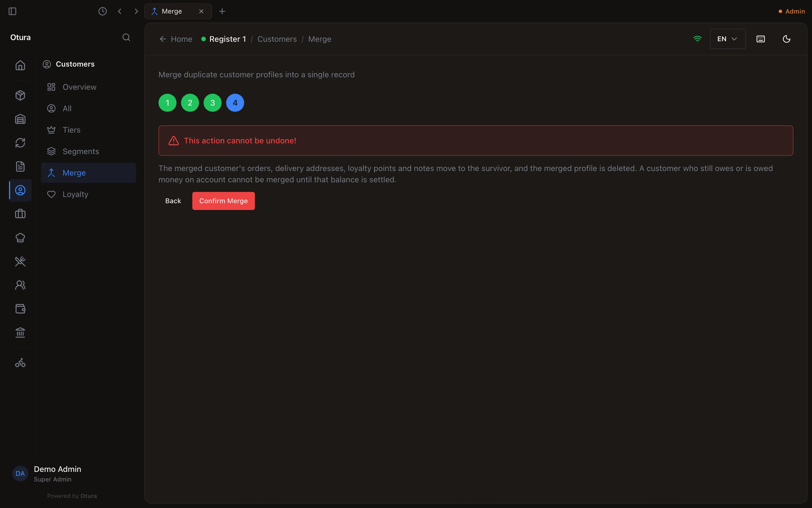Viewport: 812px width, 508px height.
Task: Click the Admin status label
Action: click(x=791, y=11)
